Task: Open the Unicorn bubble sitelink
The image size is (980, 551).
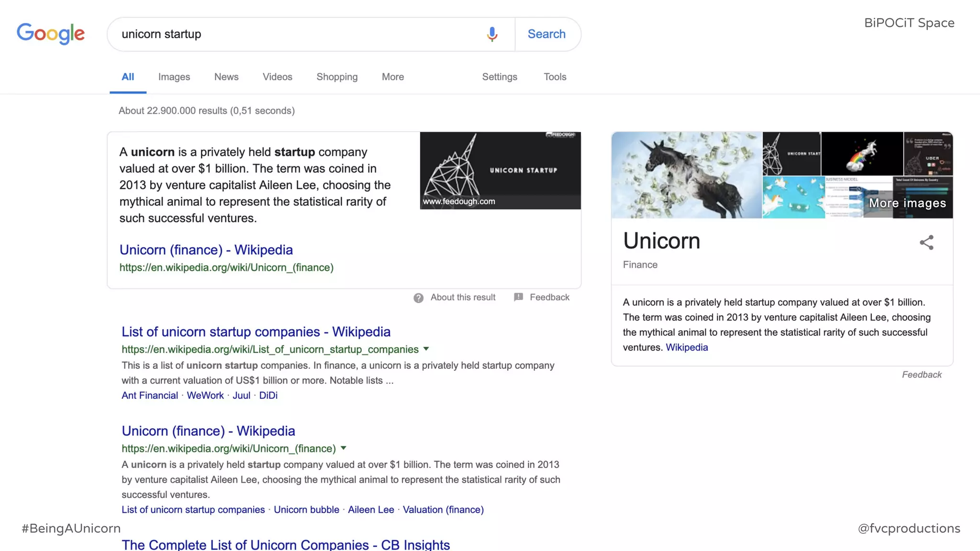Action: [306, 510]
